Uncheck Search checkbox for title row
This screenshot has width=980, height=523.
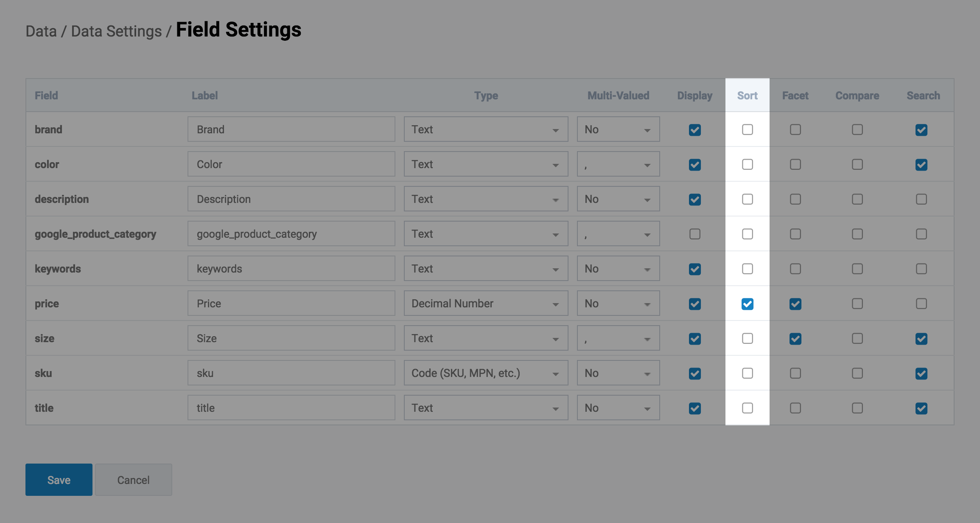point(921,408)
